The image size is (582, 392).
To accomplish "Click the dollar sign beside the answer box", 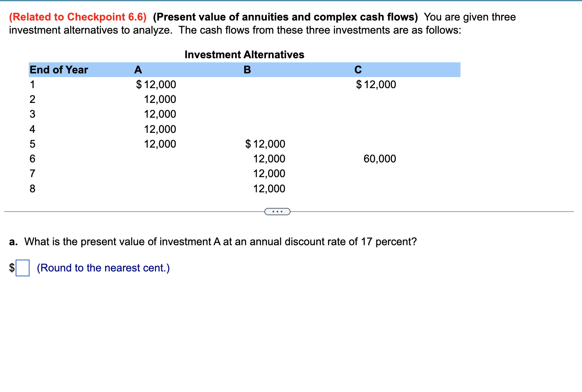I will pos(11,268).
